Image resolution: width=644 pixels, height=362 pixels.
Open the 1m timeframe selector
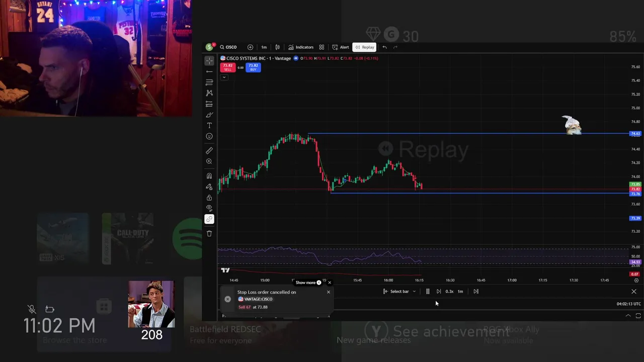coord(264,47)
